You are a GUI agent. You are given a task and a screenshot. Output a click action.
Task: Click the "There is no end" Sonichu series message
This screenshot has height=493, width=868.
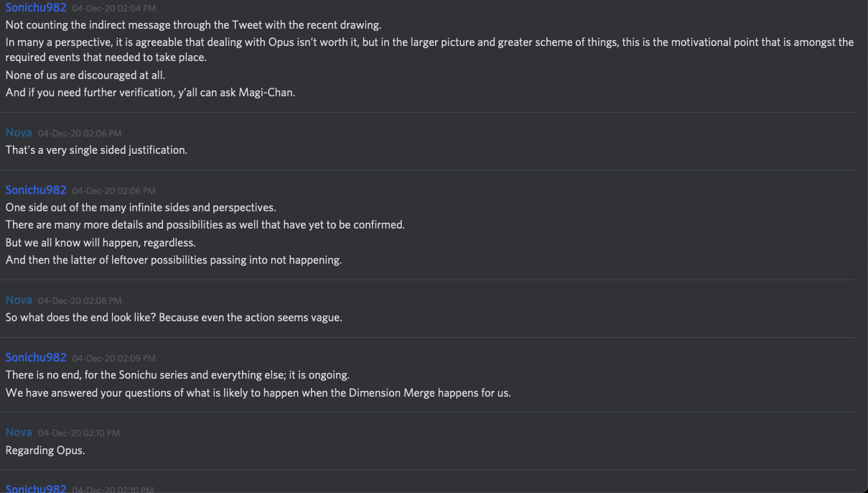tap(177, 374)
